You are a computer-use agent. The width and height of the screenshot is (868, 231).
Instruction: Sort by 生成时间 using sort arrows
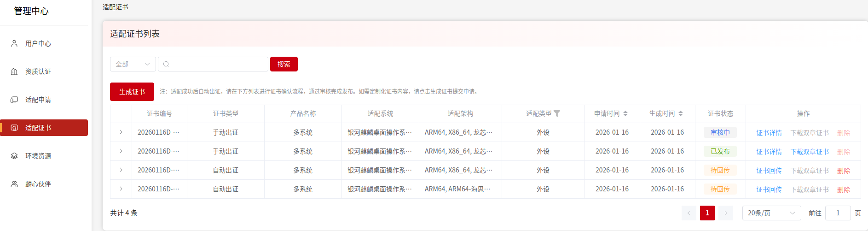point(680,113)
